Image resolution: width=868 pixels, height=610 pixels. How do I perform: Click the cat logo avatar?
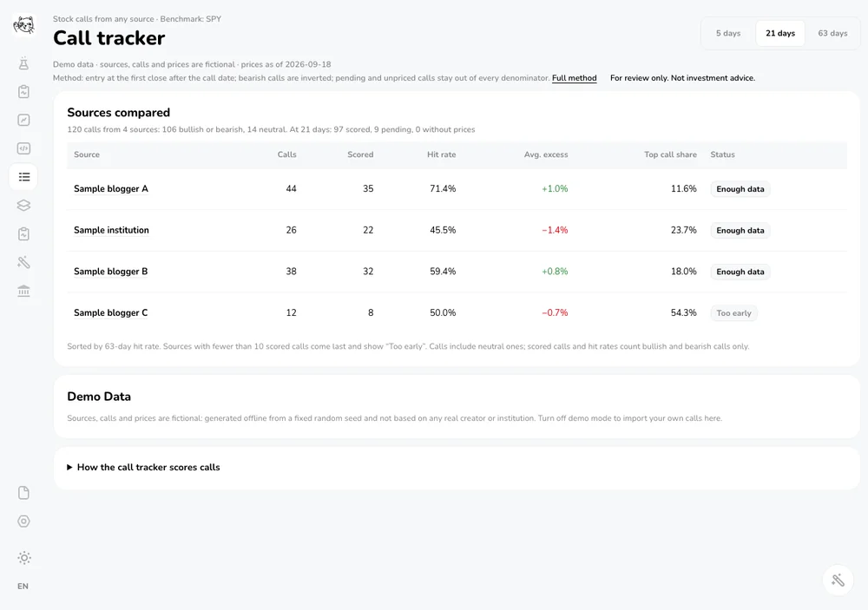pos(23,25)
